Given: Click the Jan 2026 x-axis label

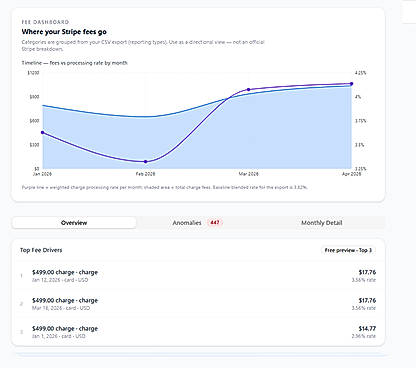Looking at the screenshot, I should [42, 174].
